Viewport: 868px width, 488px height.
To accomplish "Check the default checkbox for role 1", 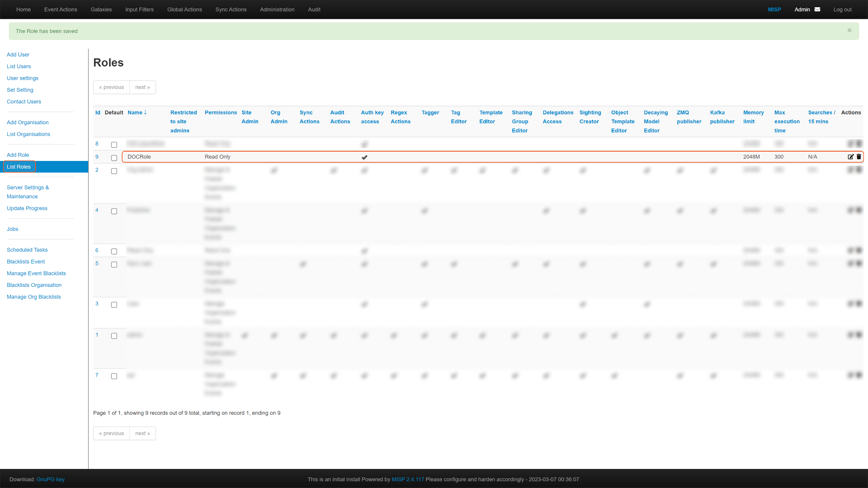I will (114, 336).
